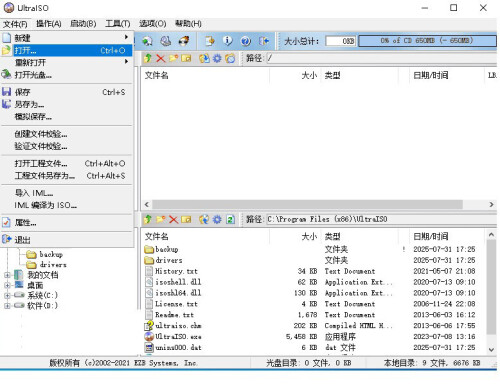
Task: Select History.txt in the local file list
Action: point(177,271)
